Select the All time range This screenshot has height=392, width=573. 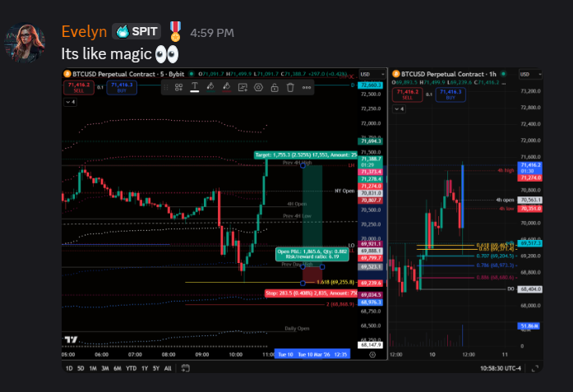pos(168,368)
